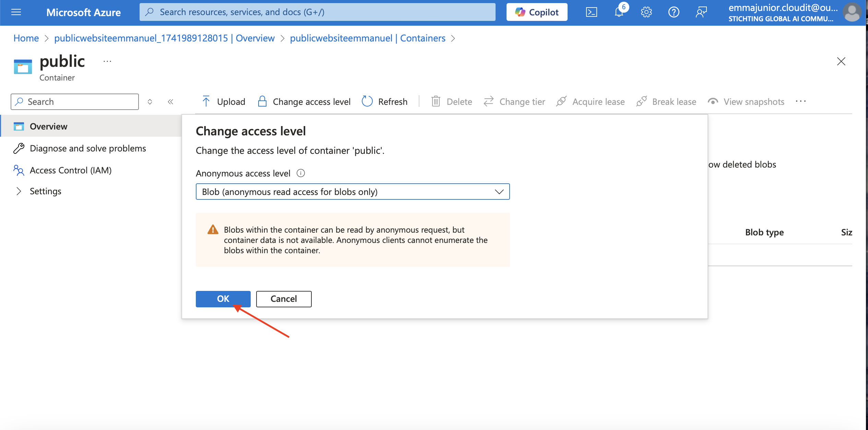Click the View snapshots eye icon
Viewport: 868px width, 430px height.
[713, 101]
